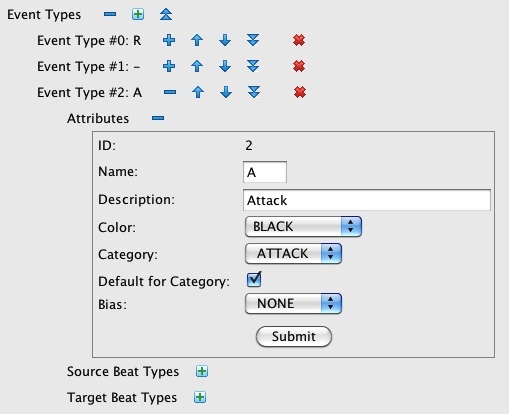Viewport: 509px width, 414px height.
Task: Remove Event Type #2: A using red X
Action: click(300, 92)
